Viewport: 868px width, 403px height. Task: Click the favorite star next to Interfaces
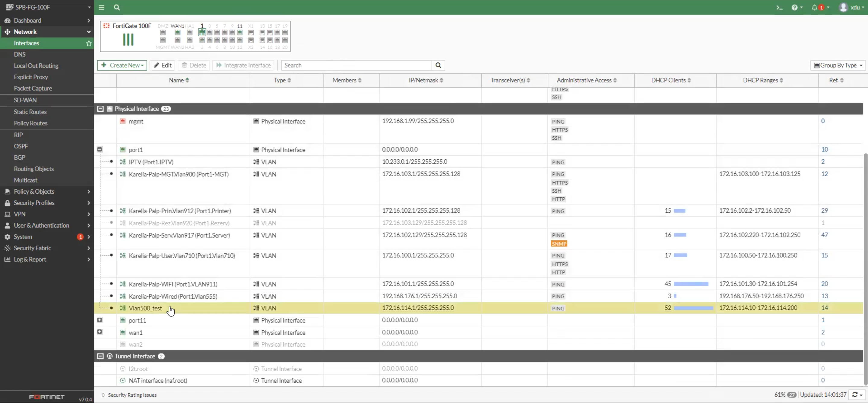89,43
